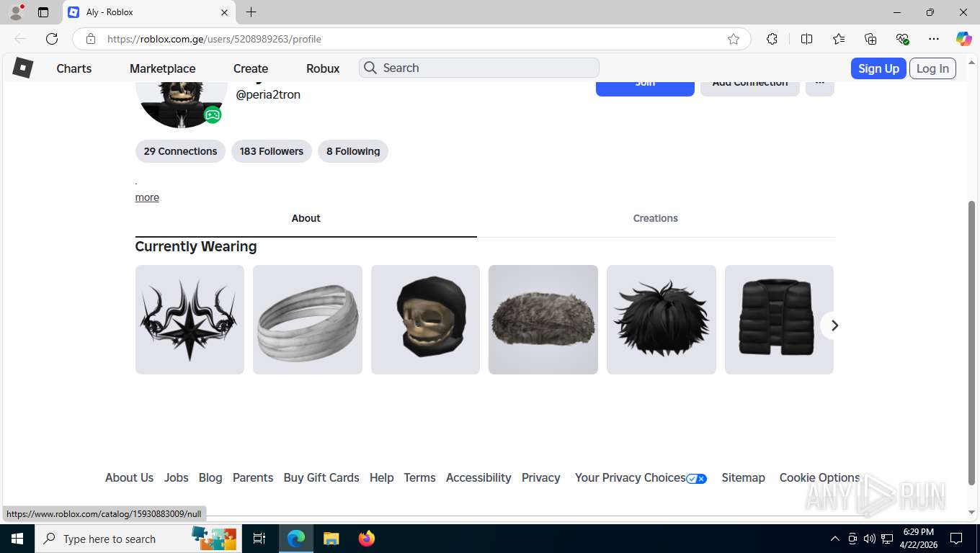Viewport: 980px width, 553px height.
Task: Open volume control in system tray
Action: tap(870, 539)
